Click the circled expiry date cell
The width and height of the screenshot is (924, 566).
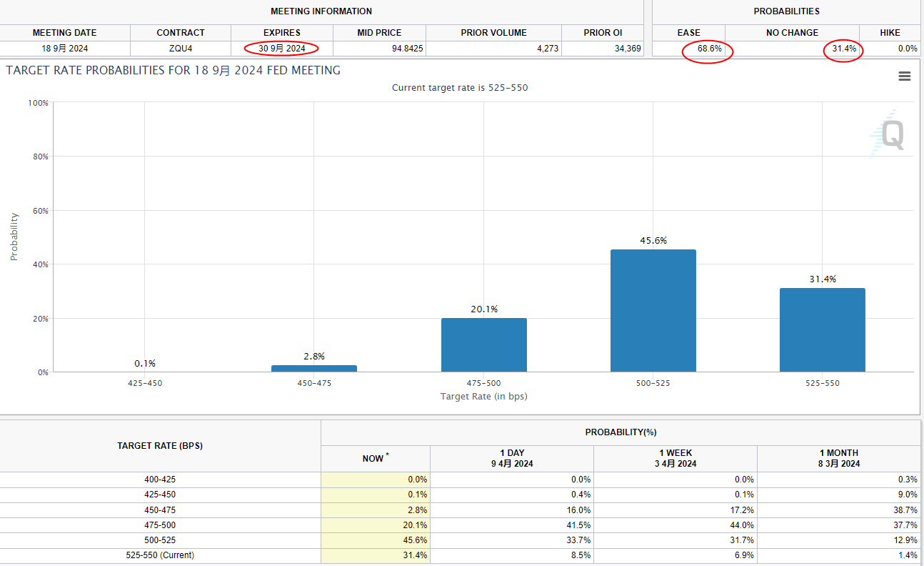(281, 49)
